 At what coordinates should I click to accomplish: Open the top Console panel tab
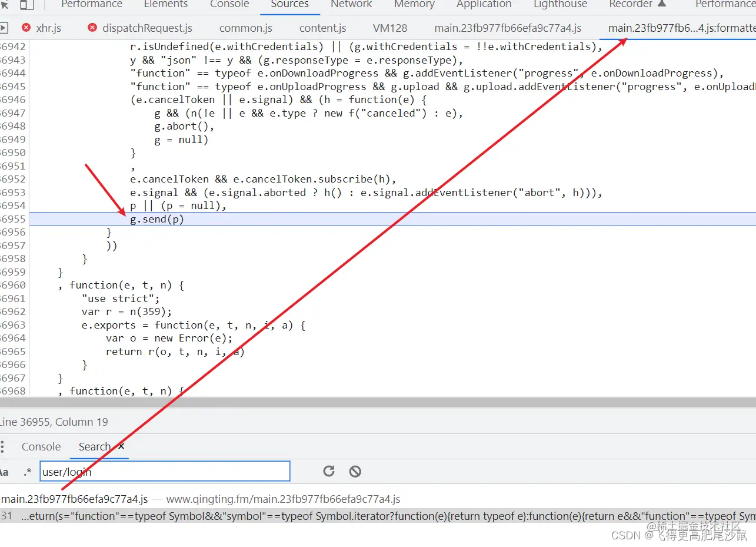click(229, 5)
